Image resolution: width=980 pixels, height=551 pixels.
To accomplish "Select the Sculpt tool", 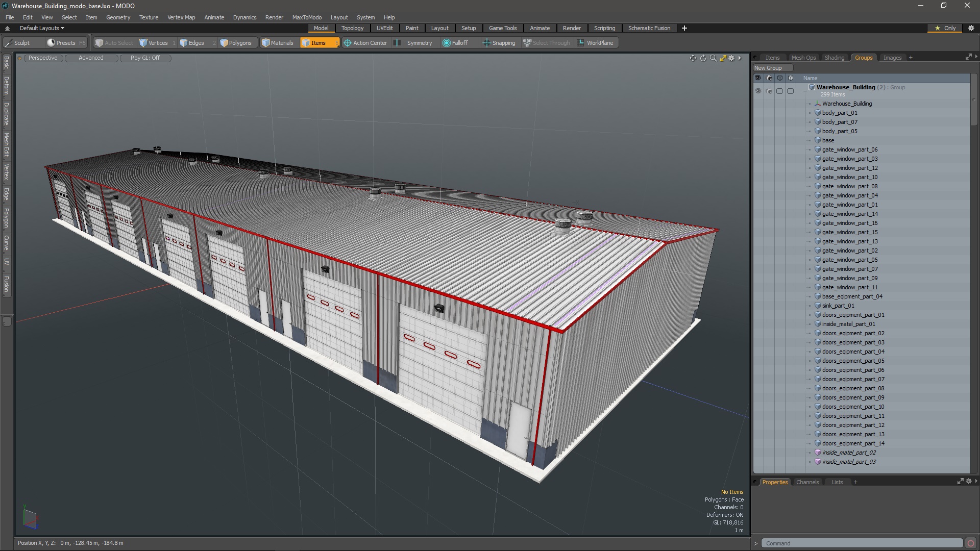I will (17, 43).
